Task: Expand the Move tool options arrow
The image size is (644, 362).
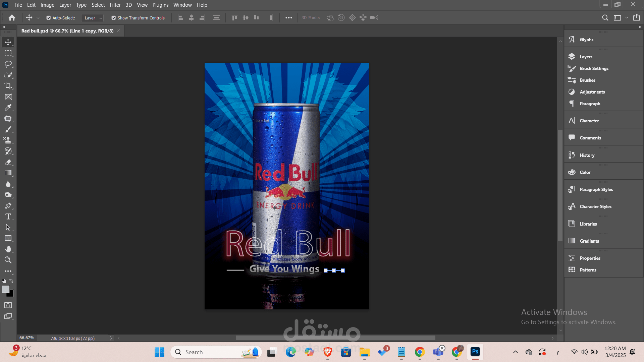Action: 38,18
